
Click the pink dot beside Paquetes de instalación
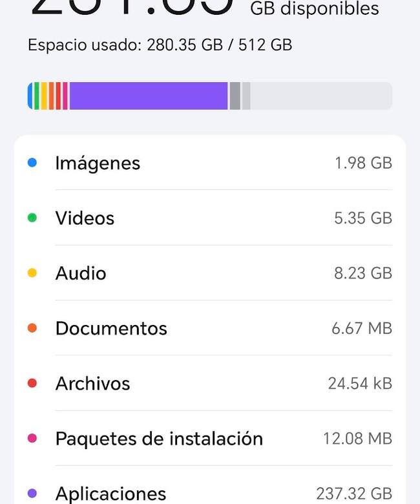(x=32, y=439)
